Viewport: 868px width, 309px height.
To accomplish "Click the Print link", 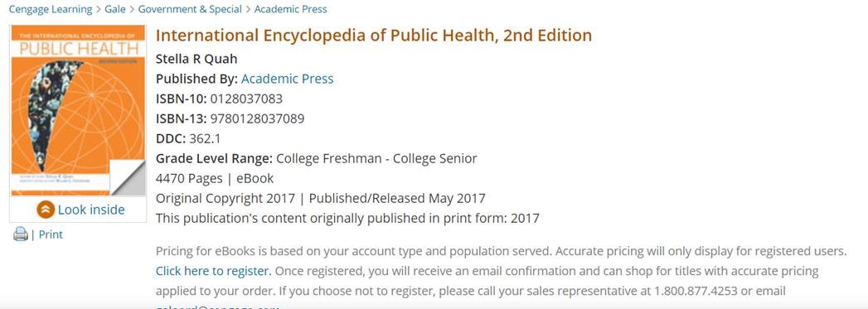I will tap(51, 234).
